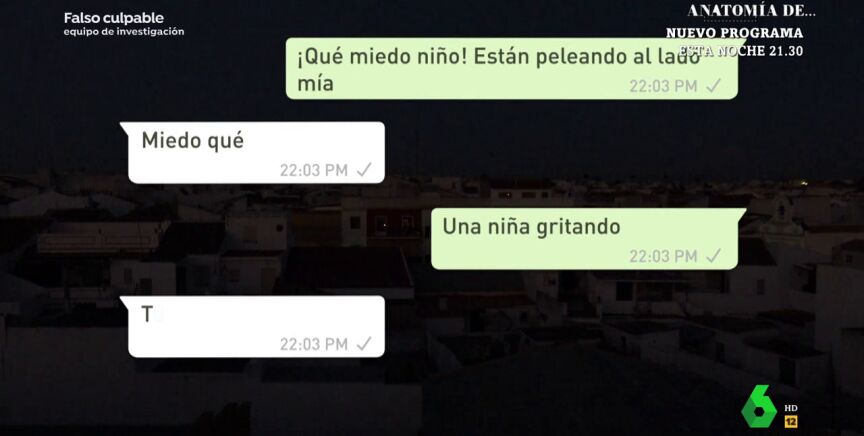Select the white bubble starting with 'T'
The width and height of the screenshot is (864, 436).
coord(252,326)
